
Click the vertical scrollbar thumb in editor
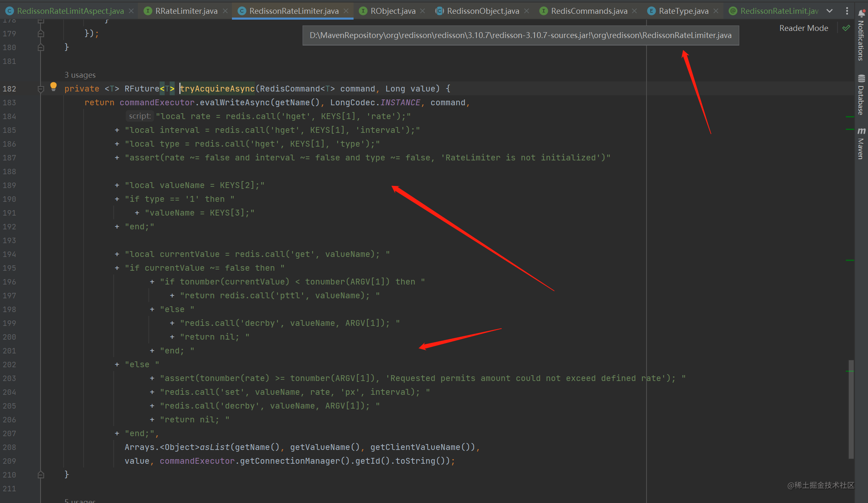pos(851,409)
